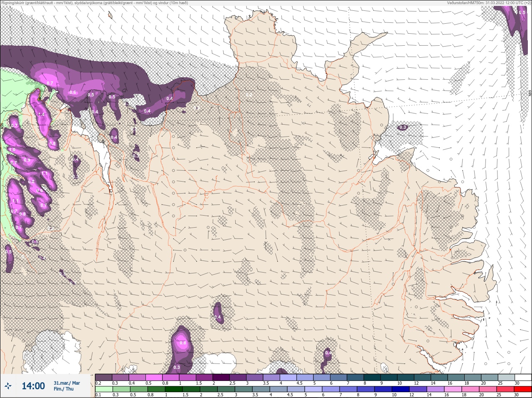Click the 1.0 precipitation label on the map
The image size is (532, 398).
(x=12, y=150)
